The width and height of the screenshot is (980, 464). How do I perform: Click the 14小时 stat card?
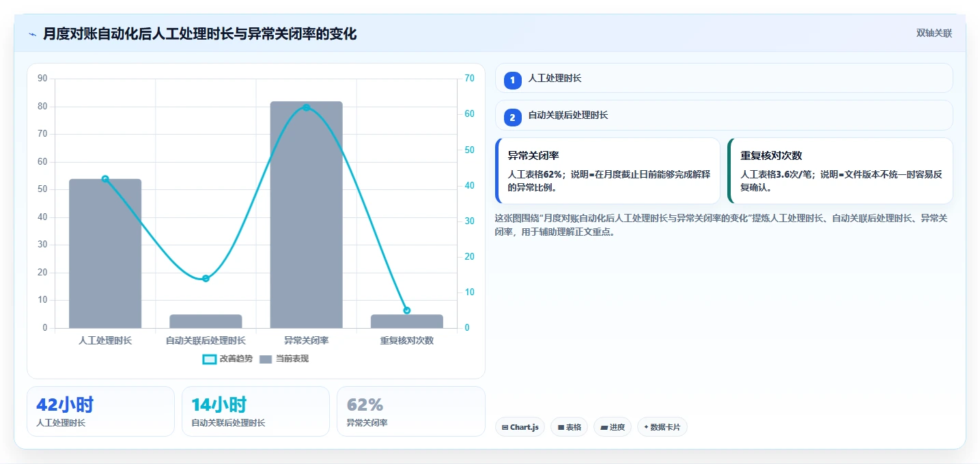tap(255, 411)
